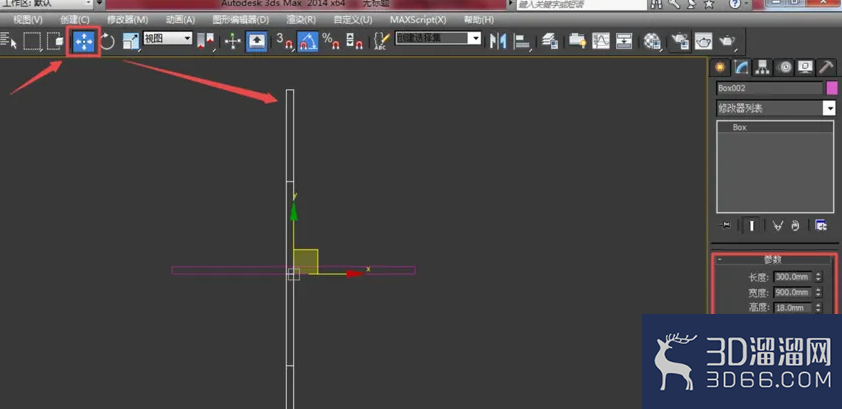The image size is (842, 409).
Task: Click the help question mark icon
Action: click(734, 4)
